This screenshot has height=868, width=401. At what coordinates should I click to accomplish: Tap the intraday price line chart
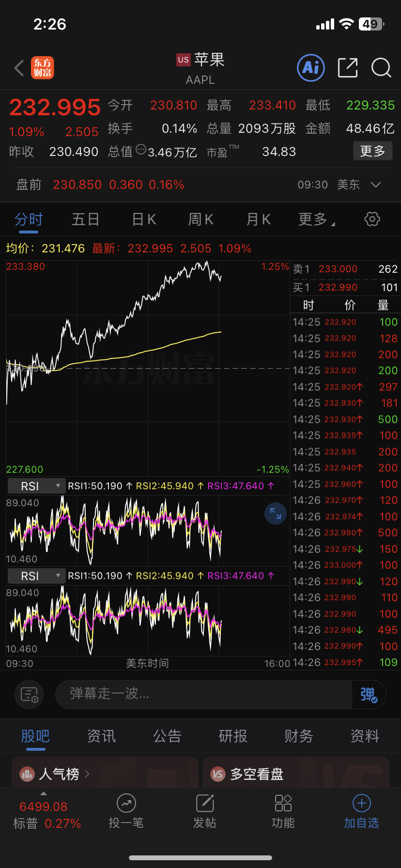tap(148, 368)
